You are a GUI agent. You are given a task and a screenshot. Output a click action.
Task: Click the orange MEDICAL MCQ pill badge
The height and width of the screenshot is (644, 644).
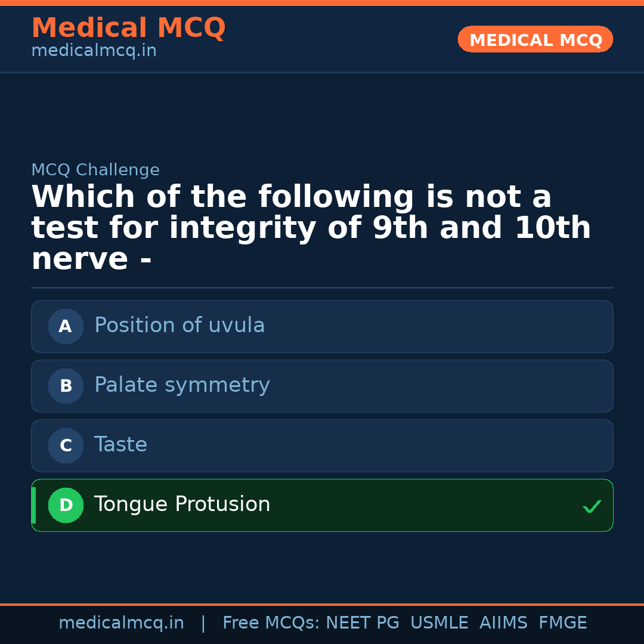pos(535,39)
